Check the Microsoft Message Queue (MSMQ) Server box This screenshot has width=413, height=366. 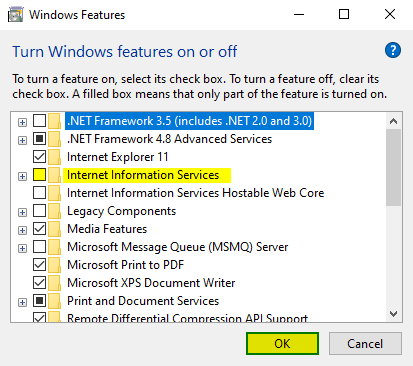(39, 247)
